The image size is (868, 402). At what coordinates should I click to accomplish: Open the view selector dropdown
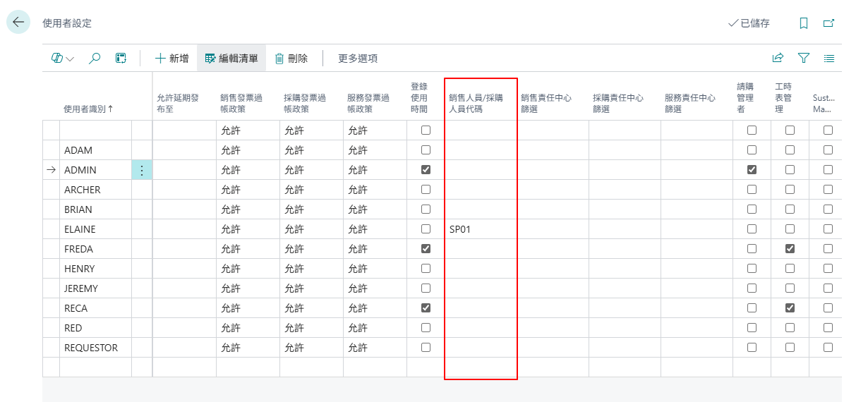(x=63, y=59)
